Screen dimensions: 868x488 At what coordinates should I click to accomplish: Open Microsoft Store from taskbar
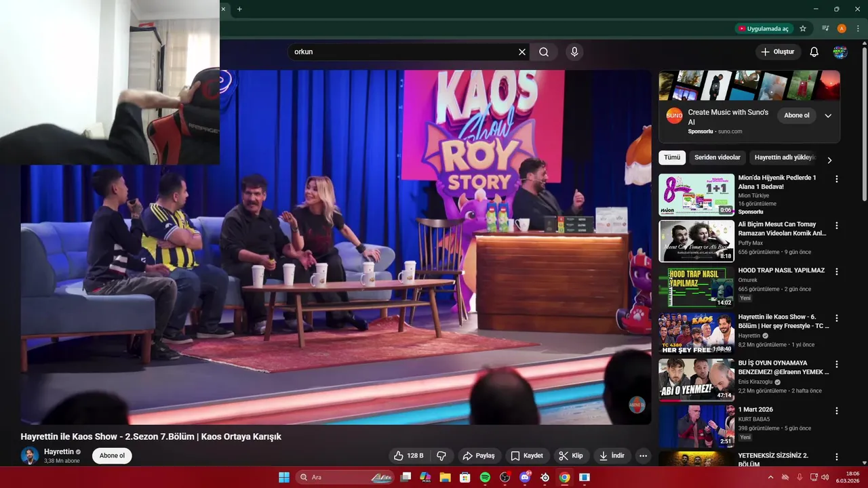pyautogui.click(x=465, y=477)
